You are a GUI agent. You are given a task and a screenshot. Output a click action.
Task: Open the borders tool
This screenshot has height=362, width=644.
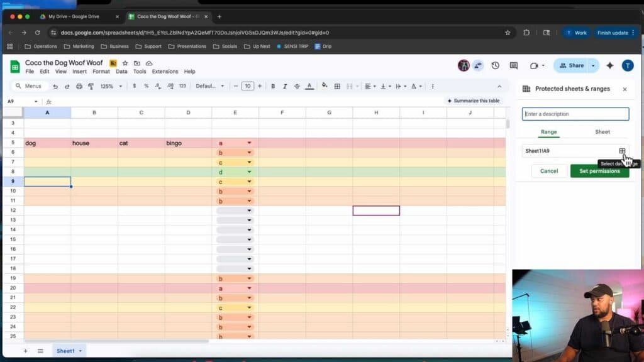coord(337,86)
